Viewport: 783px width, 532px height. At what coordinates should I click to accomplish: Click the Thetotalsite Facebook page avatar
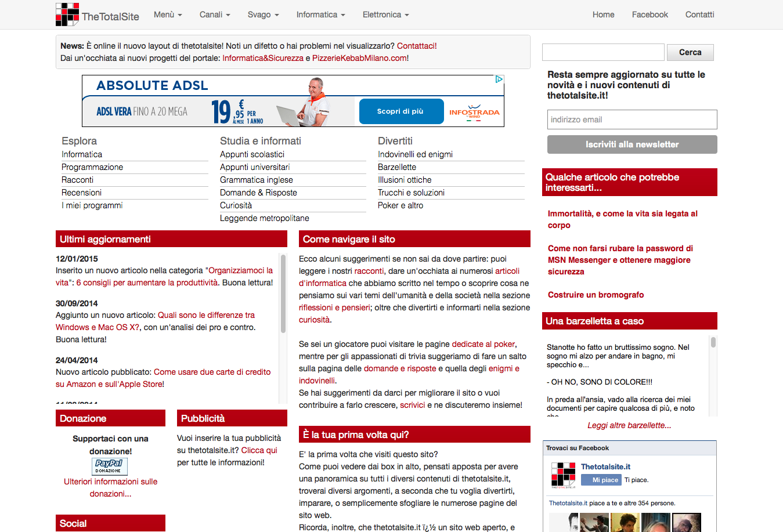tap(563, 476)
